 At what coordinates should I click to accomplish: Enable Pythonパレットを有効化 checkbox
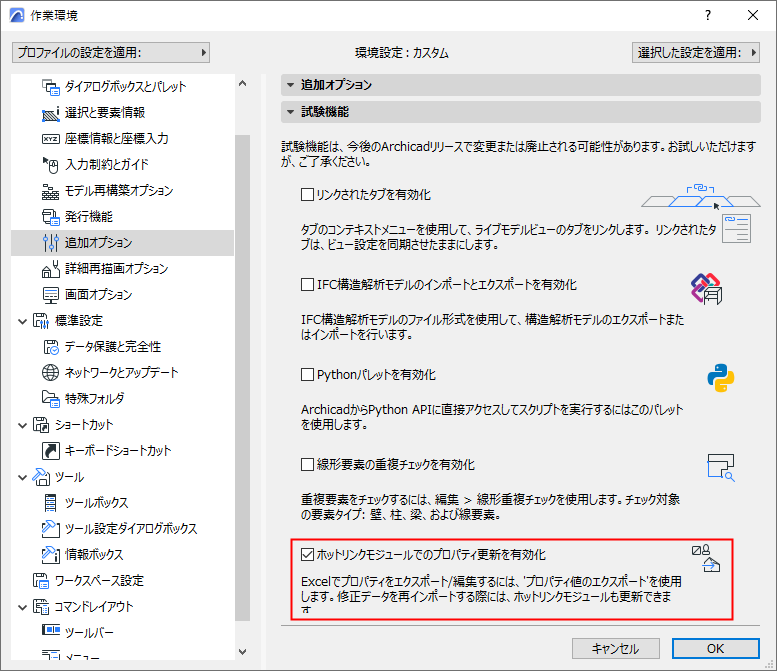pos(307,375)
